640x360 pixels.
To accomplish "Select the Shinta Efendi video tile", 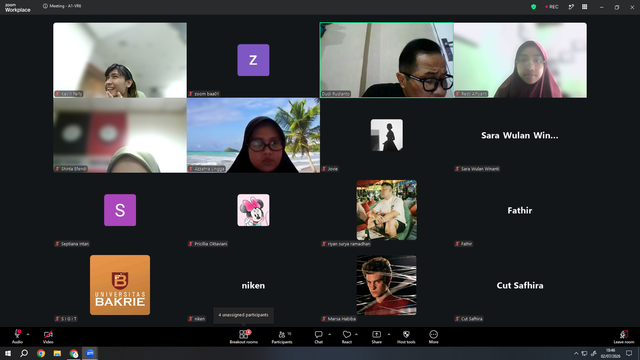I will point(120,135).
